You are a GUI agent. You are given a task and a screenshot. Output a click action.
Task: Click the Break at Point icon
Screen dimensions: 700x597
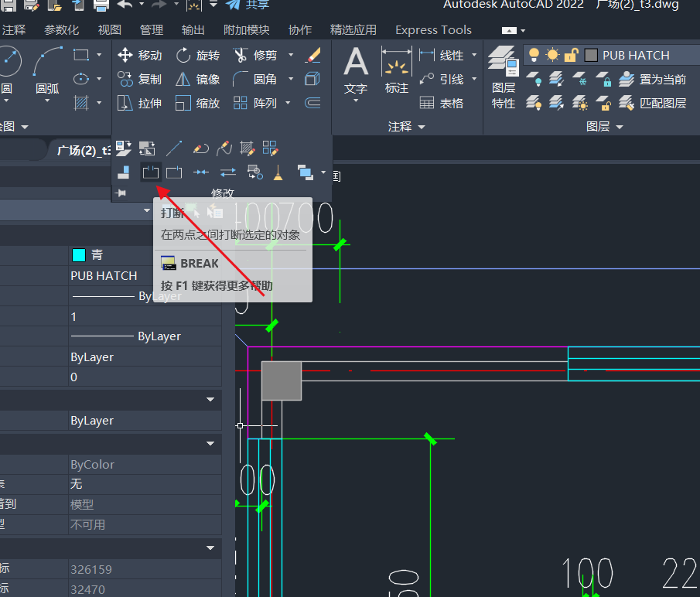[x=174, y=172]
